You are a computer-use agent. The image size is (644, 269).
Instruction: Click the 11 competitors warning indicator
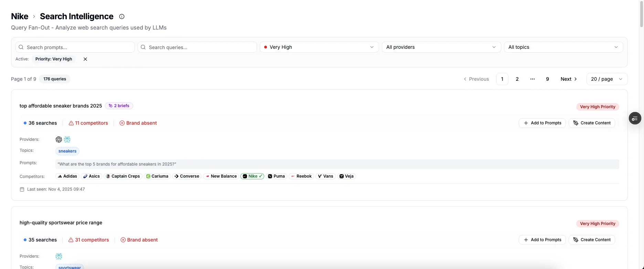coord(88,123)
